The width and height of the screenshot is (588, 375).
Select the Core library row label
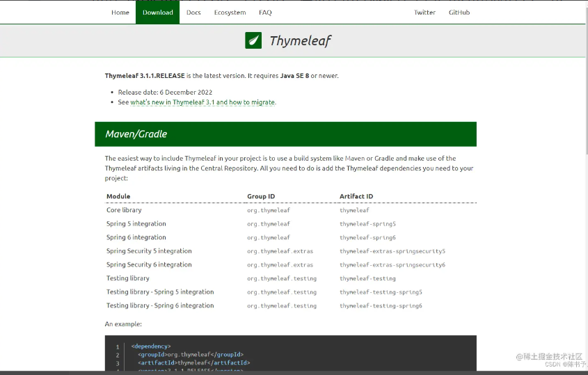tap(124, 210)
